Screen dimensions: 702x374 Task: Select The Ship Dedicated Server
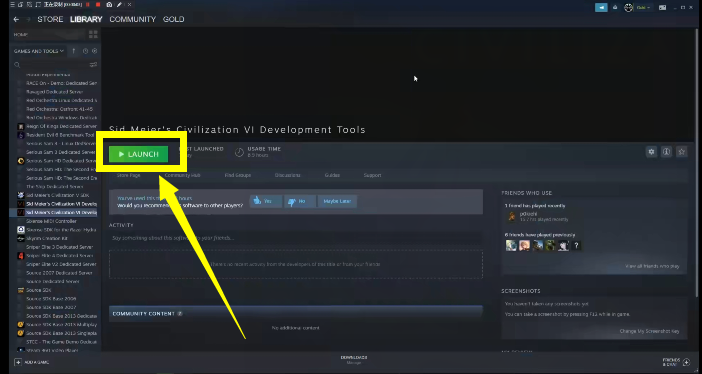point(55,187)
